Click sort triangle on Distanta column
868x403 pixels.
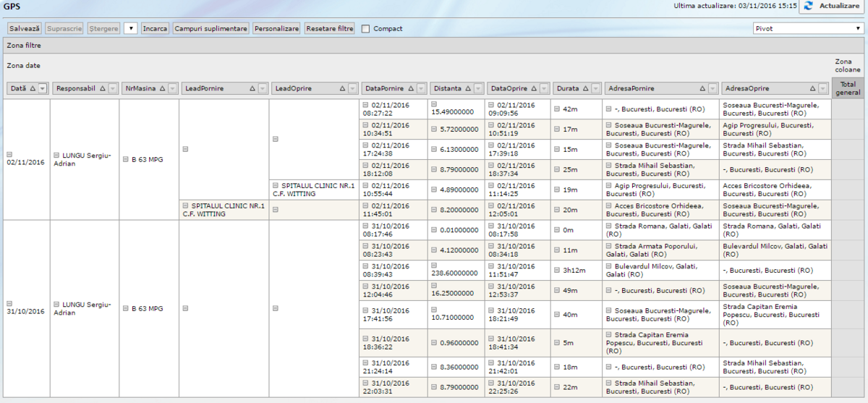click(x=468, y=88)
